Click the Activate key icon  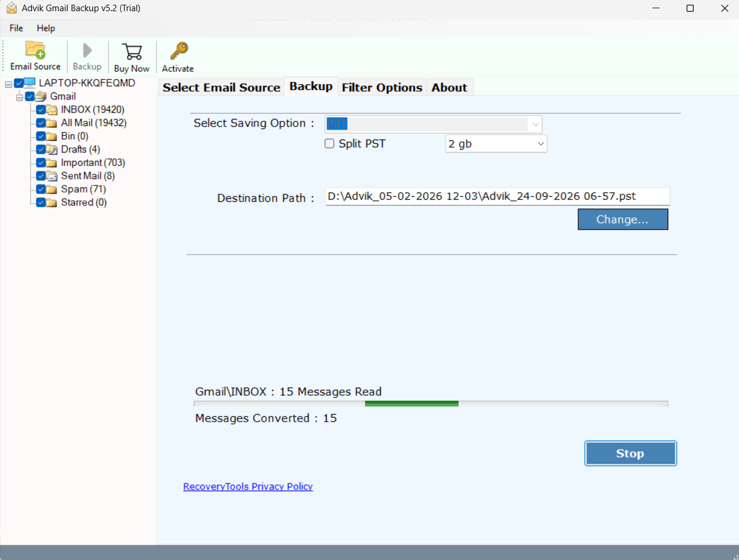(x=178, y=51)
